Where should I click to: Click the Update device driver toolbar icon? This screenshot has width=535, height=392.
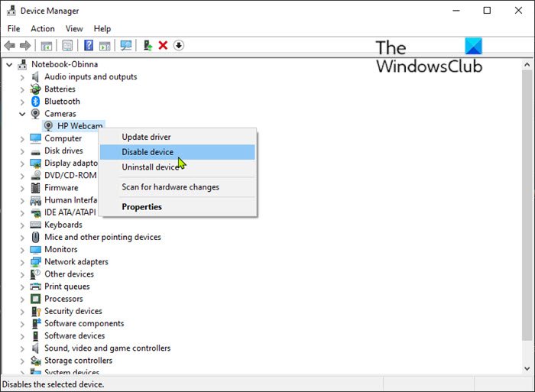click(148, 45)
